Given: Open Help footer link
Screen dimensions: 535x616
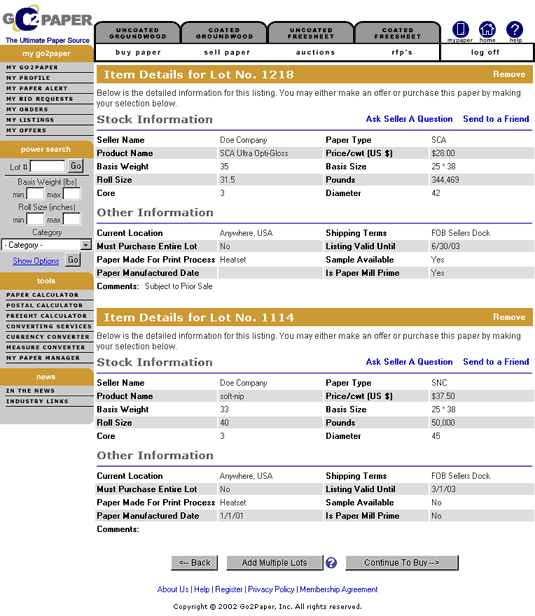Looking at the screenshot, I should [x=202, y=589].
